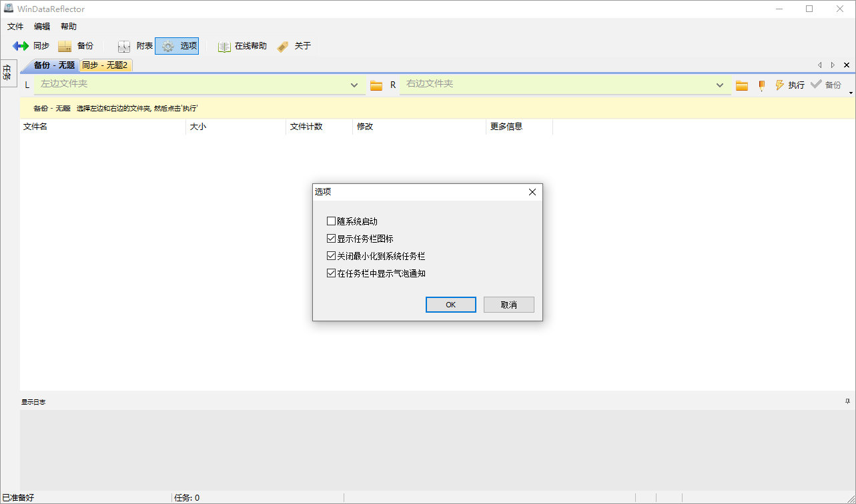
Task: Enable the 随系统启动 checkbox
Action: click(x=332, y=221)
